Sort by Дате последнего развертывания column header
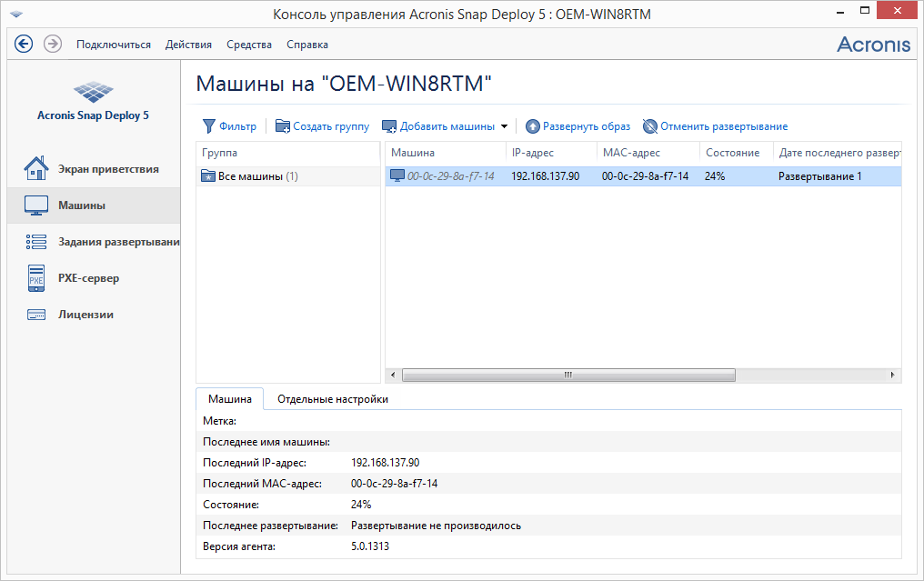The image size is (924, 581). point(838,153)
